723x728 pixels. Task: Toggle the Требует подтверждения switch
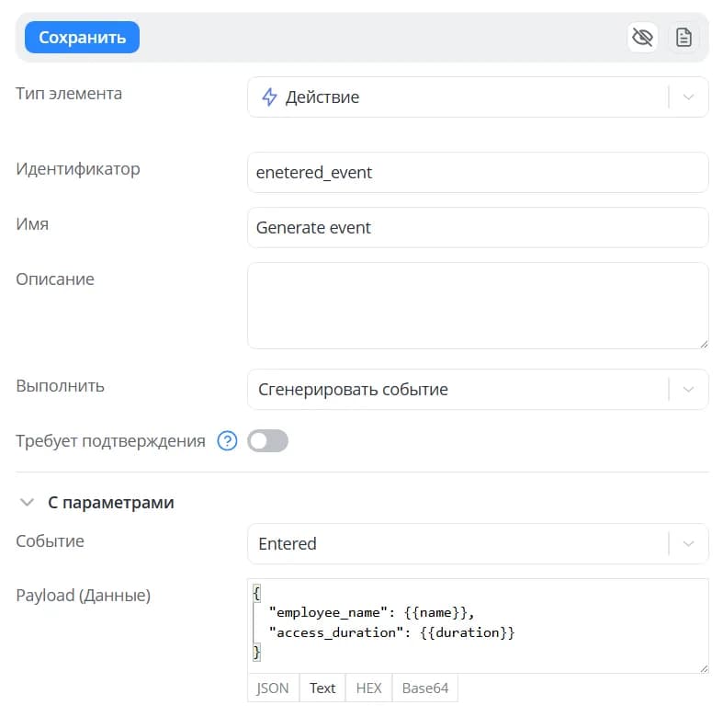tap(267, 440)
